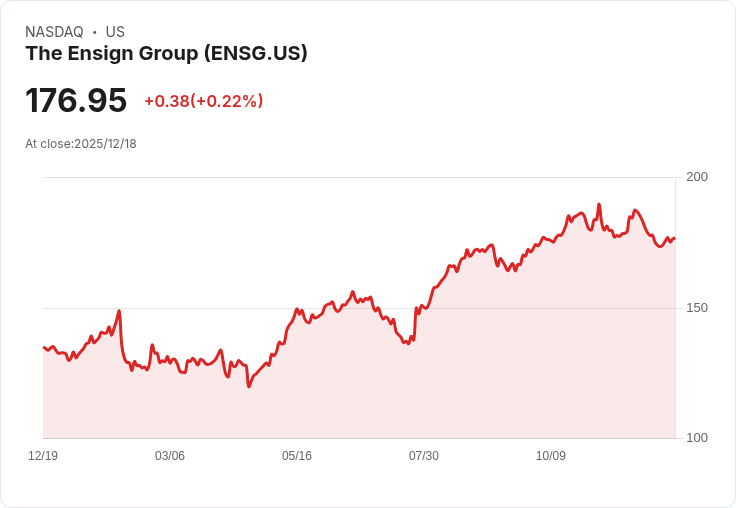
Task: Click the 176.95 closing price
Action: (x=76, y=100)
